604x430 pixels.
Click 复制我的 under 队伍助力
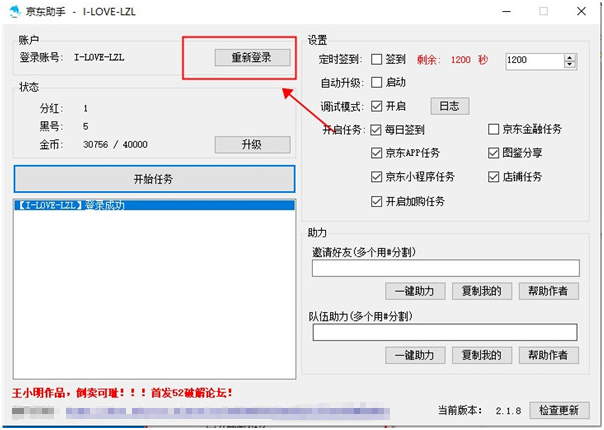tap(482, 355)
